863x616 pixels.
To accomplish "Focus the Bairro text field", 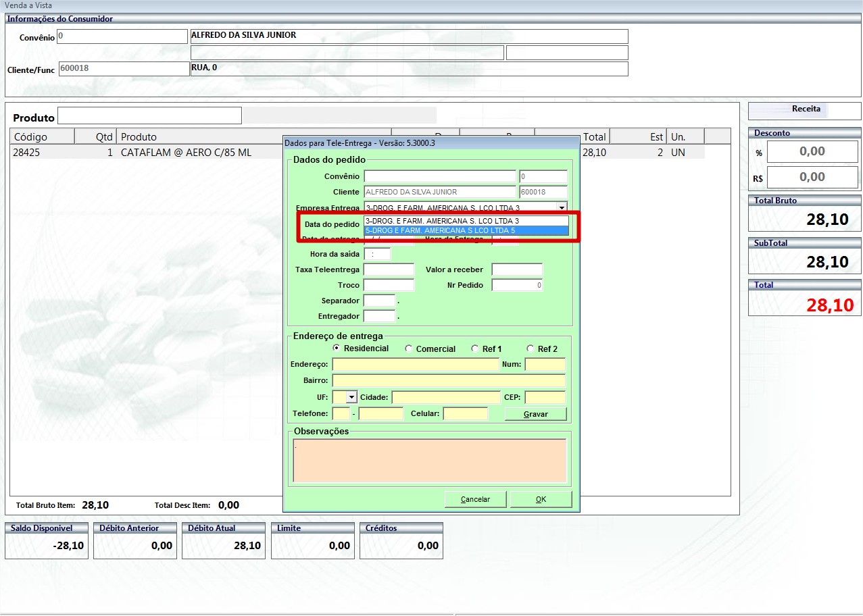I will [x=448, y=381].
